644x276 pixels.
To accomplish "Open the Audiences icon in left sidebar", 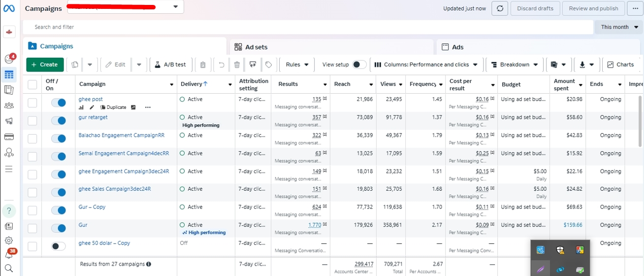I will tap(8, 105).
